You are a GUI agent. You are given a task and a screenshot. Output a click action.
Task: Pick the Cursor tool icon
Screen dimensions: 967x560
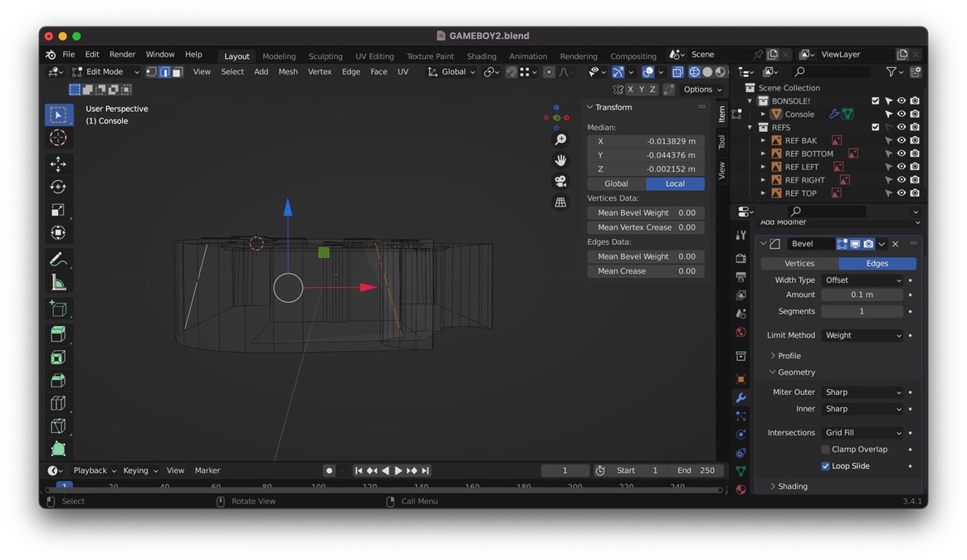[58, 138]
